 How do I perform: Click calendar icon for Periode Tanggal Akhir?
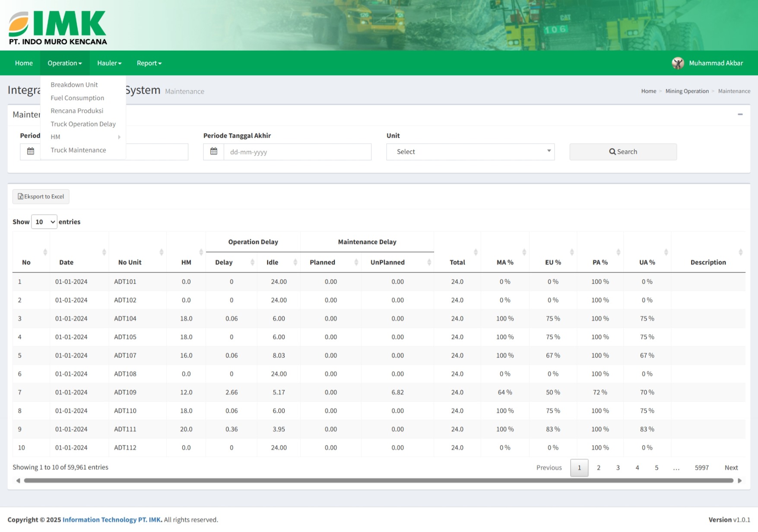coord(214,152)
